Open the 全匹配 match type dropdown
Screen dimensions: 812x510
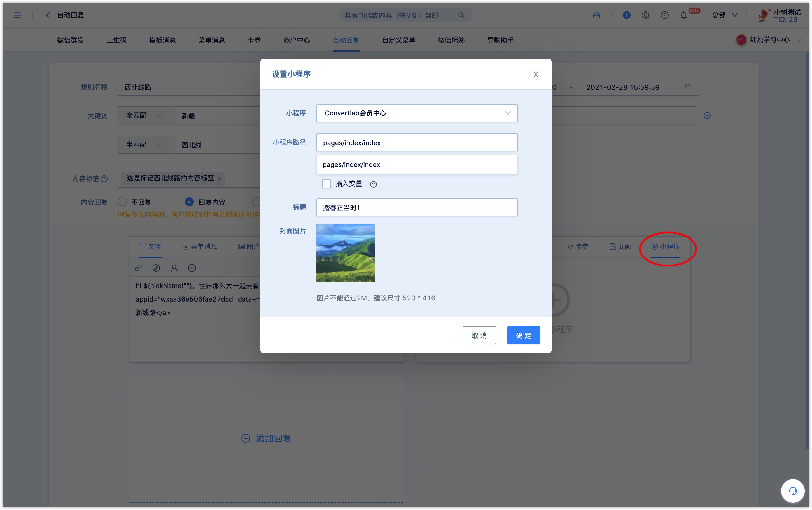(146, 116)
